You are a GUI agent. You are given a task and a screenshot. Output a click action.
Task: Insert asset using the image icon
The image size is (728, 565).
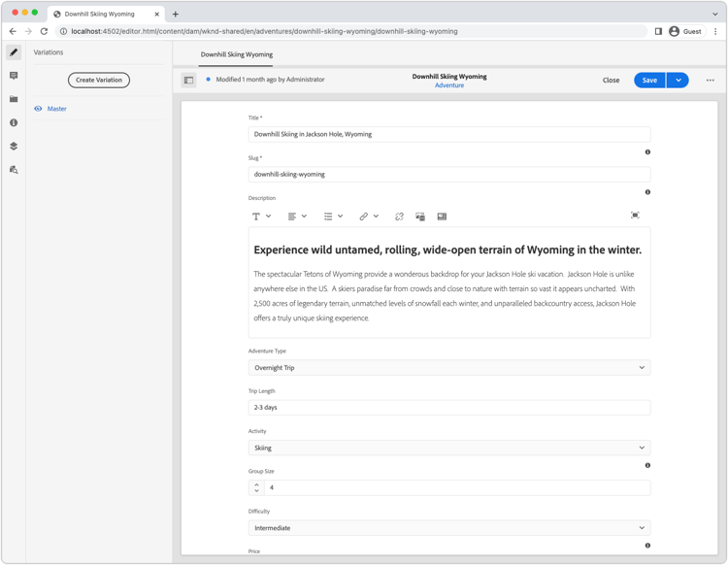coord(420,216)
